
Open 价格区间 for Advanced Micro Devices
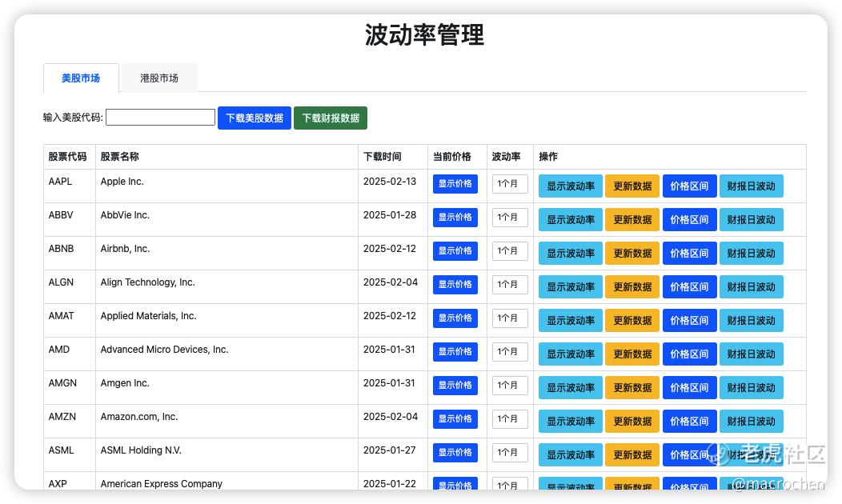[689, 354]
